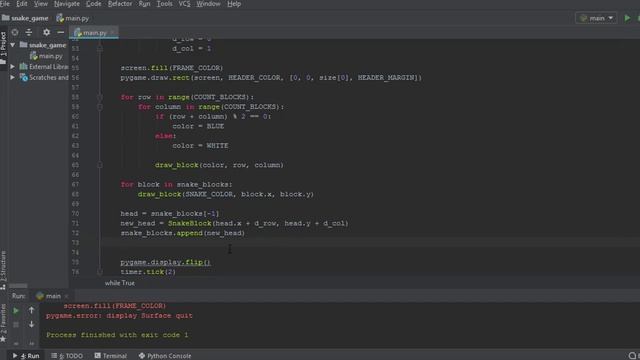Open the Python Console tool window
Image resolution: width=640 pixels, height=360 pixels.
click(x=165, y=356)
